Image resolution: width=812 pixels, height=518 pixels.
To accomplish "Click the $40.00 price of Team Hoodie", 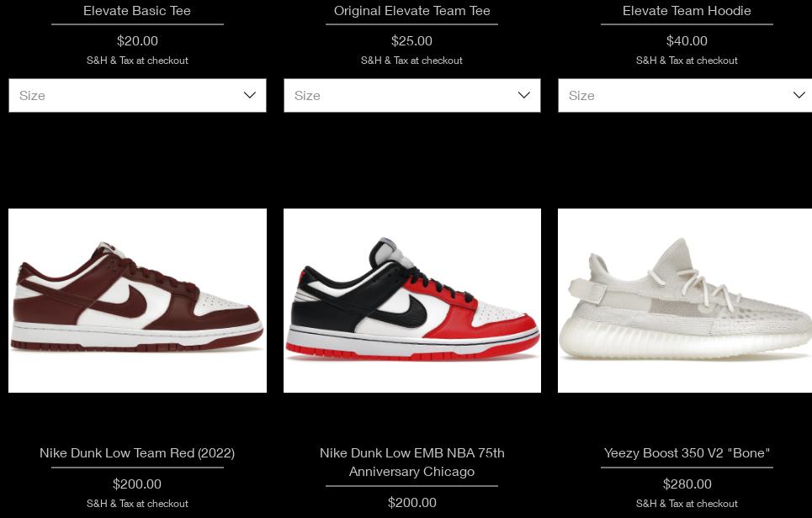I will pos(687,41).
